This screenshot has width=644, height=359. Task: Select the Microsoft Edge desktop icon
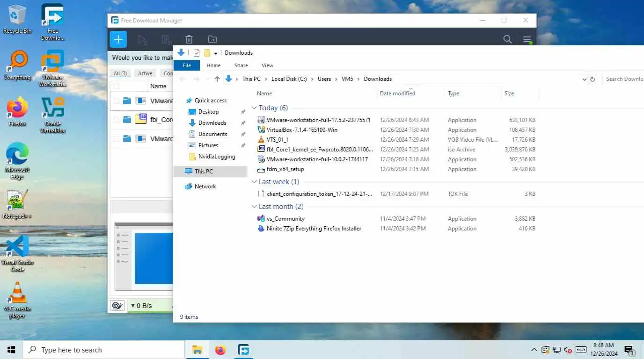pos(17,161)
